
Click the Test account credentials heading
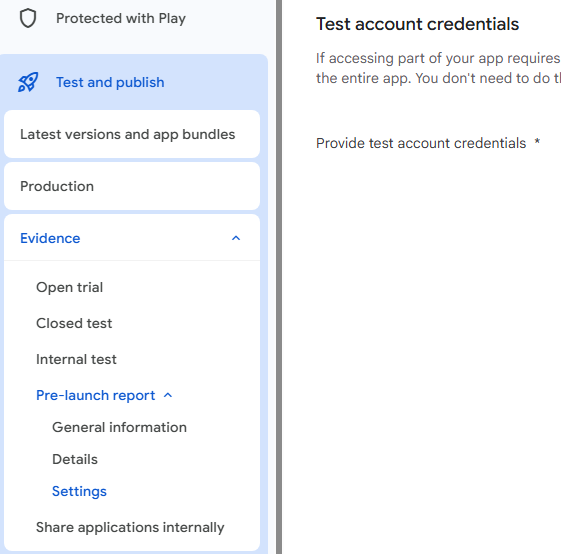point(418,24)
